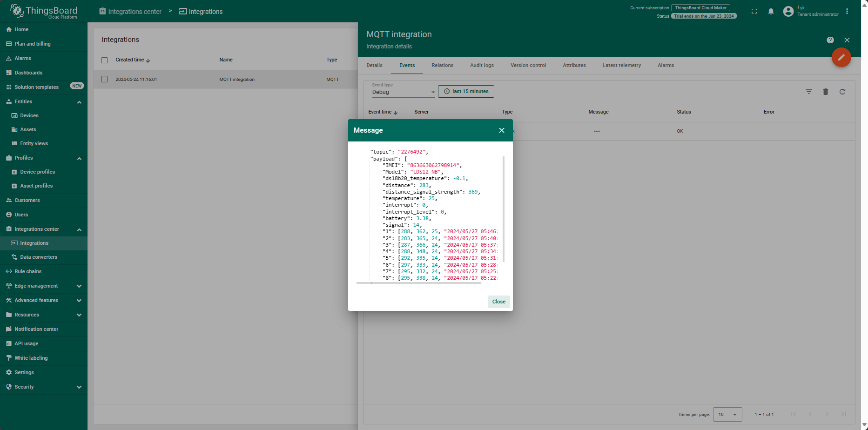Click the message dialog vertical scrollbar
The height and width of the screenshot is (430, 868).
pos(504,209)
